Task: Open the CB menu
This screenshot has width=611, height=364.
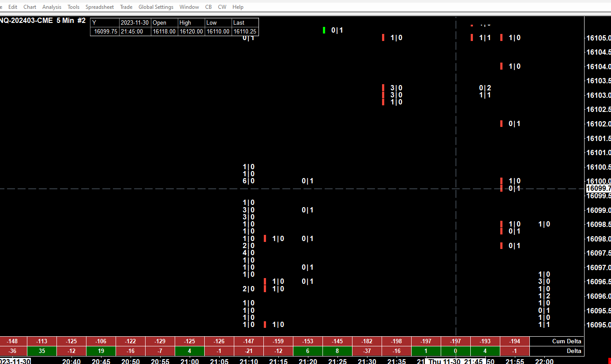Action: [x=209, y=7]
